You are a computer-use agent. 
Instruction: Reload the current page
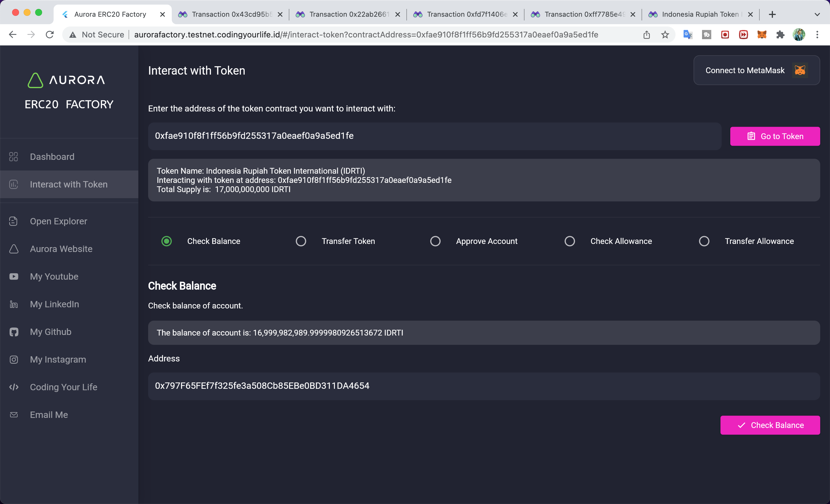(x=50, y=35)
